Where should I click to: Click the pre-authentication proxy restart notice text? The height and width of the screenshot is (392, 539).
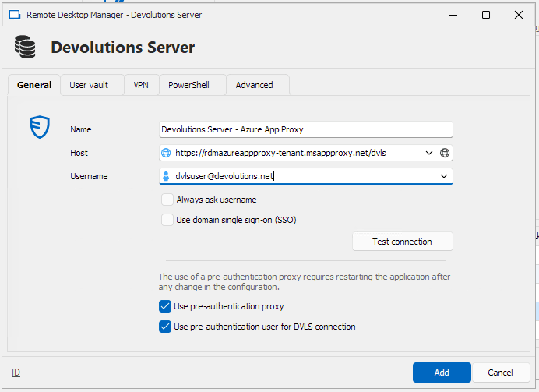click(x=305, y=281)
